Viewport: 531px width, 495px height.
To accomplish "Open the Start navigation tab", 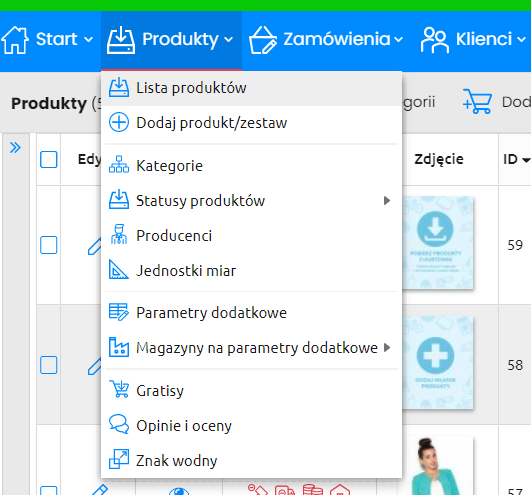I will 50,41.
